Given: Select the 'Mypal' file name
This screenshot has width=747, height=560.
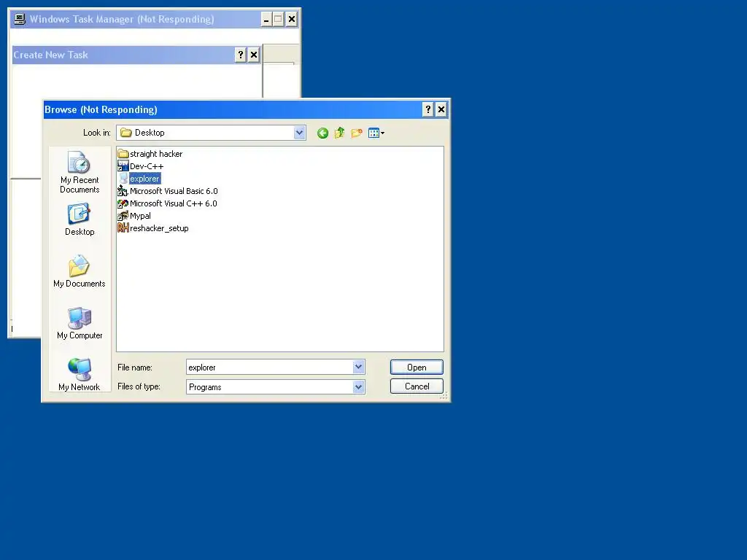Looking at the screenshot, I should 140,216.
